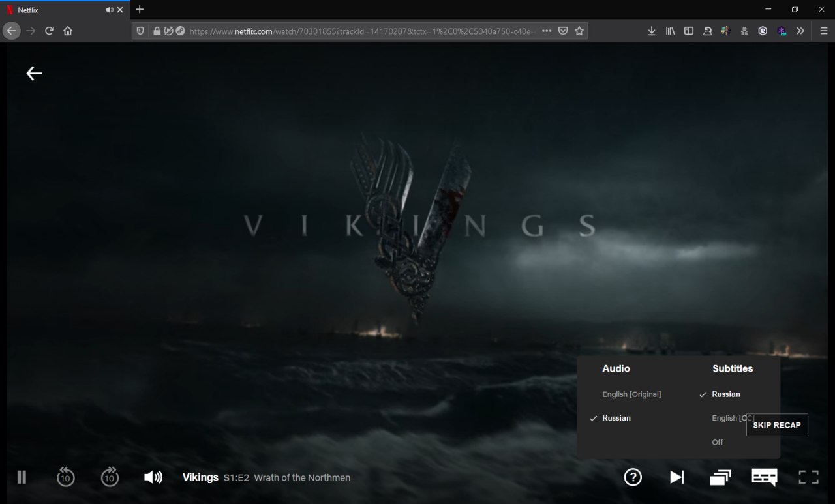Close the Netflix browser tab
The image size is (835, 504).
pyautogui.click(x=120, y=10)
